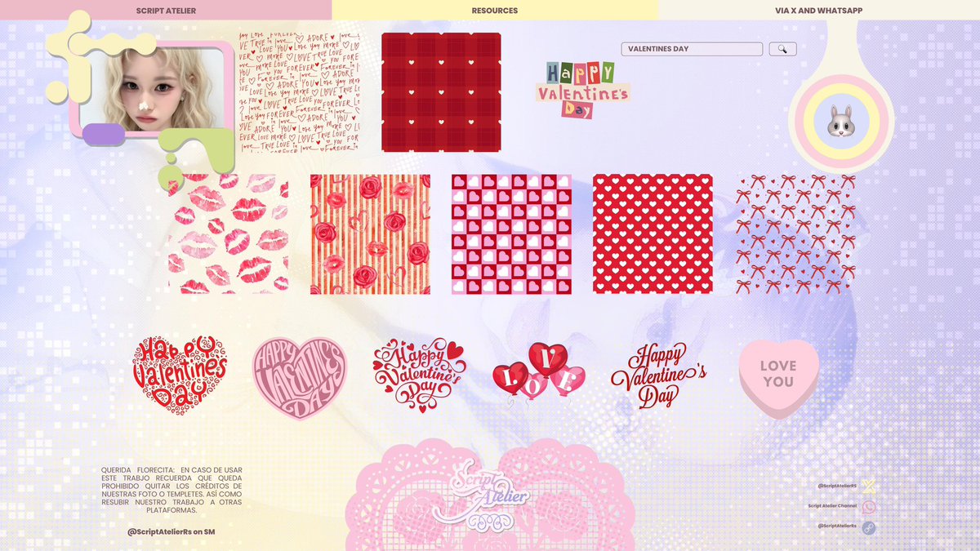Click the VALENTINES DAY search field
980x551 pixels.
click(692, 49)
